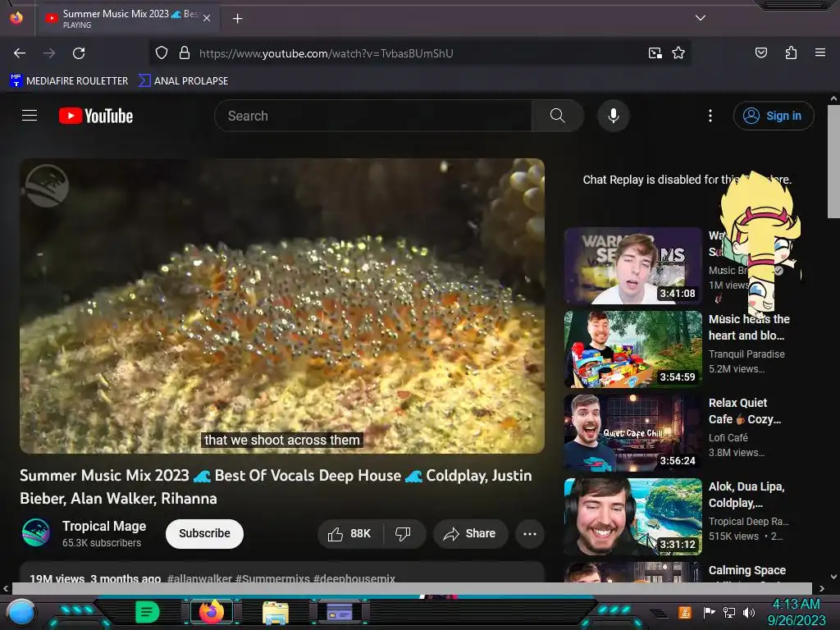Click the search magnifier button

tap(557, 116)
